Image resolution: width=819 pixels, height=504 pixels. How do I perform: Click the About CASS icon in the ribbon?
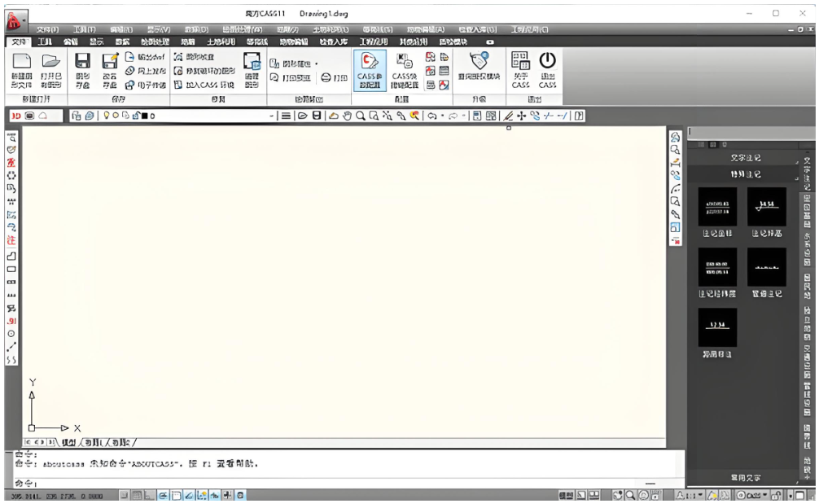pos(520,62)
